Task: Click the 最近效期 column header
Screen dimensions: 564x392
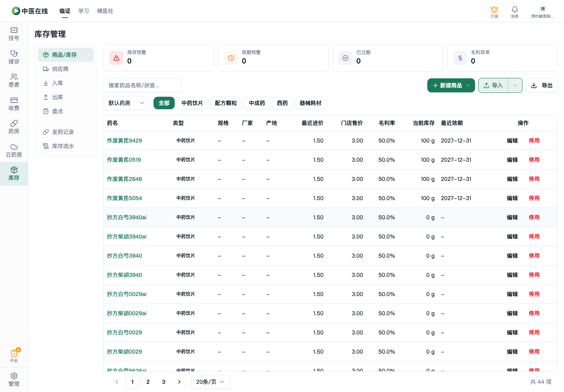Action: [x=452, y=123]
